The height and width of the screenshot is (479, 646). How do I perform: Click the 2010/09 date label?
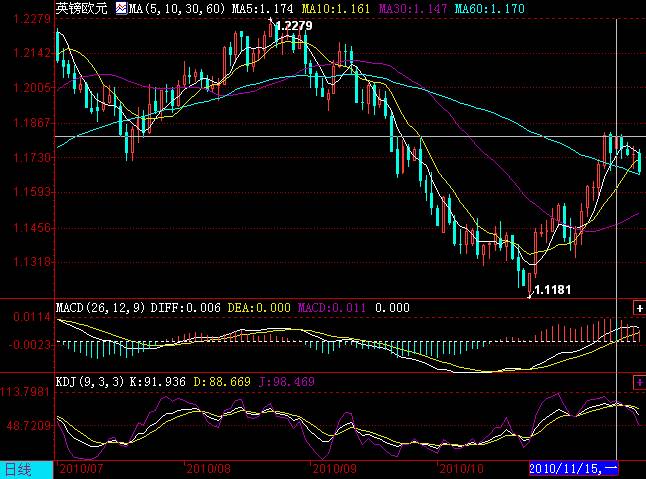[335, 469]
